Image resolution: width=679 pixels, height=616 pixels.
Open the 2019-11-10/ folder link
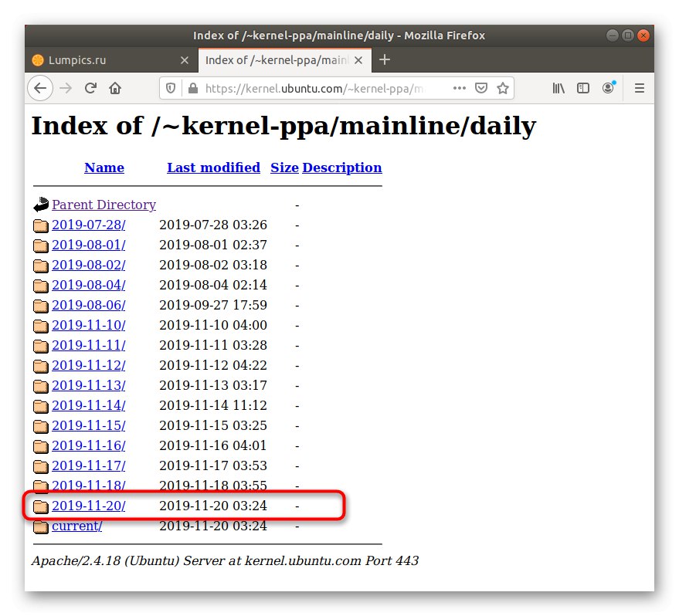pos(88,325)
